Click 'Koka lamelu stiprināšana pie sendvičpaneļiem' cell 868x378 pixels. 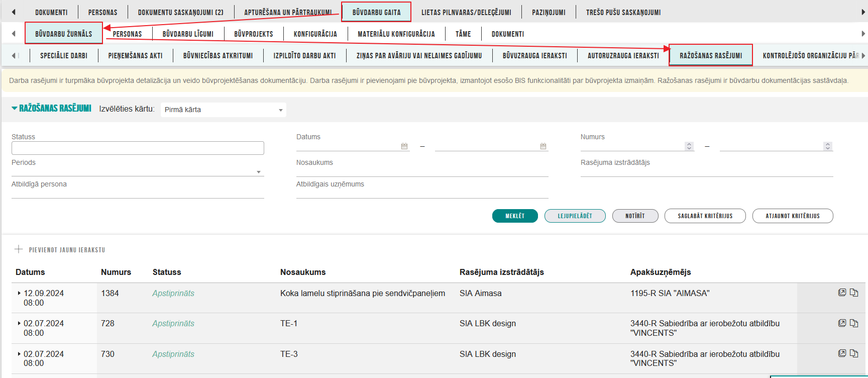363,293
